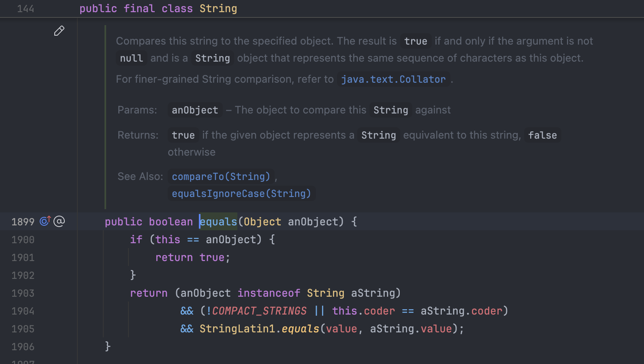Image resolution: width=644 pixels, height=364 pixels.
Task: Follow the compareTo(String) link
Action: coord(221,177)
